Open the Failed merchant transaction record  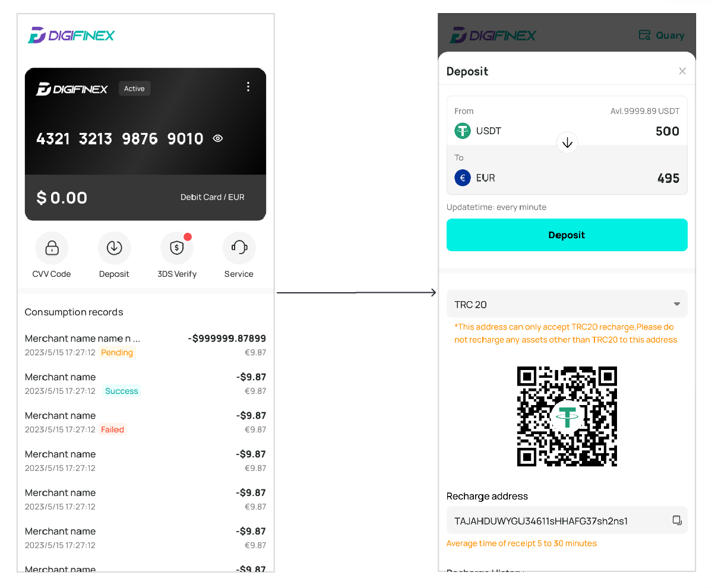click(145, 422)
